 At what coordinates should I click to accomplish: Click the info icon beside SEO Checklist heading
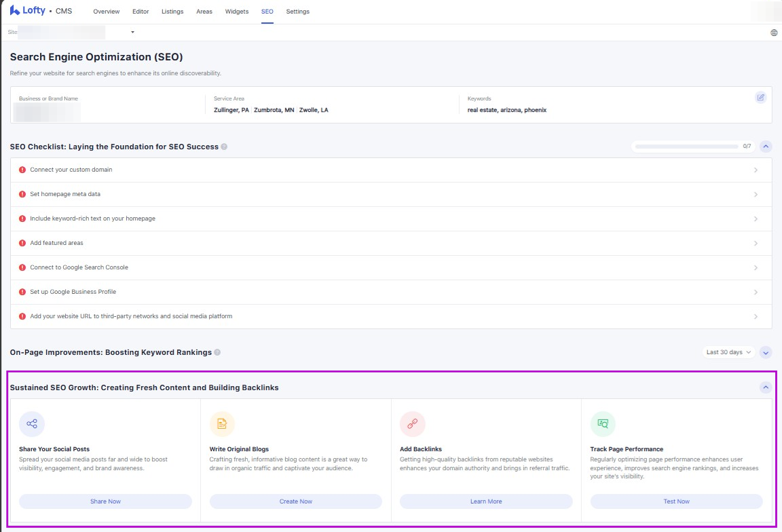coord(224,147)
